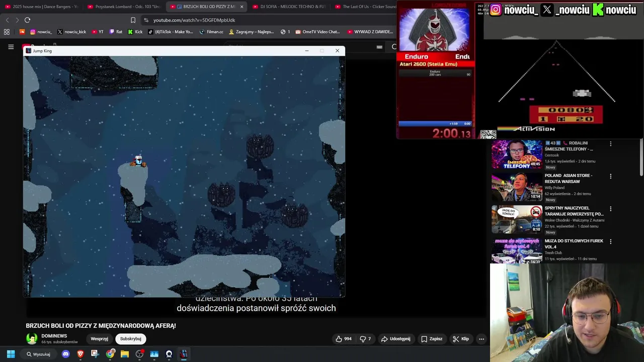Switch to the Przystanek Lombard tab
Image resolution: width=644 pixels, height=362 pixels.
click(x=124, y=7)
